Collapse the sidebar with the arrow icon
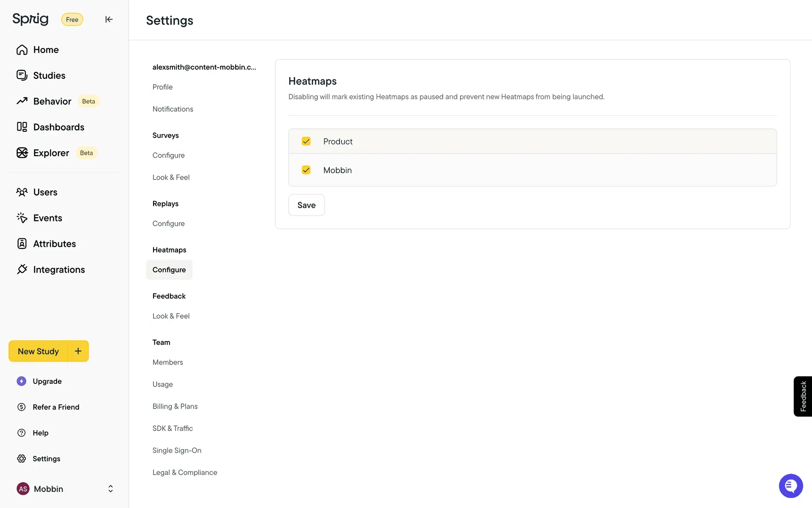Viewport: 812px width, 508px height. click(x=109, y=19)
